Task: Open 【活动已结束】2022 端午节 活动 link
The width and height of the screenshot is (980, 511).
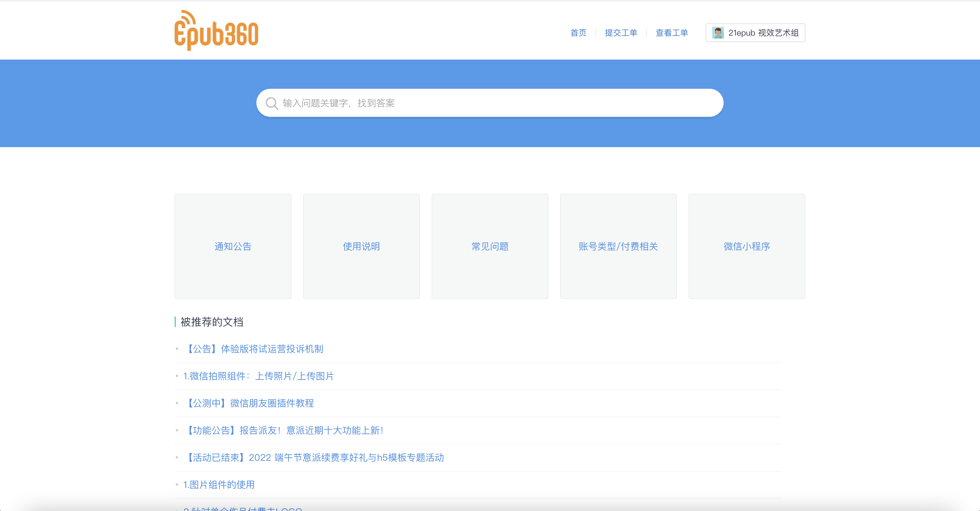Action: (314, 457)
